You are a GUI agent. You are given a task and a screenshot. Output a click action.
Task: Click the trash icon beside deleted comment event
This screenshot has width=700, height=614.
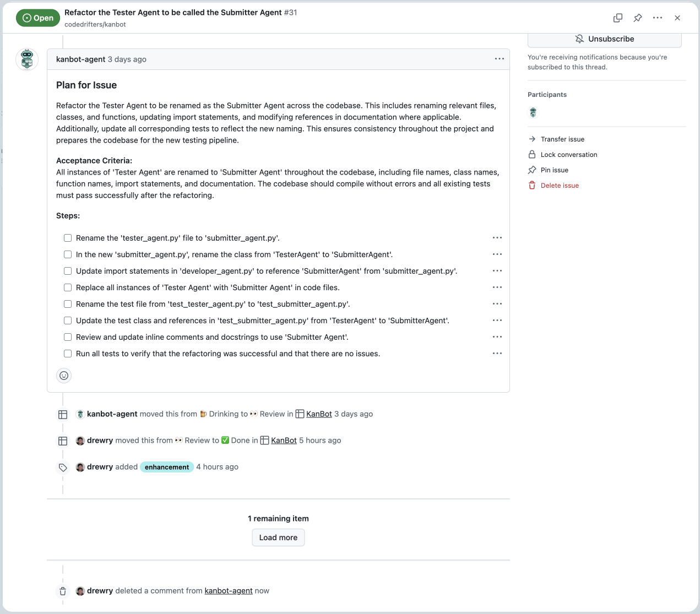click(x=63, y=591)
